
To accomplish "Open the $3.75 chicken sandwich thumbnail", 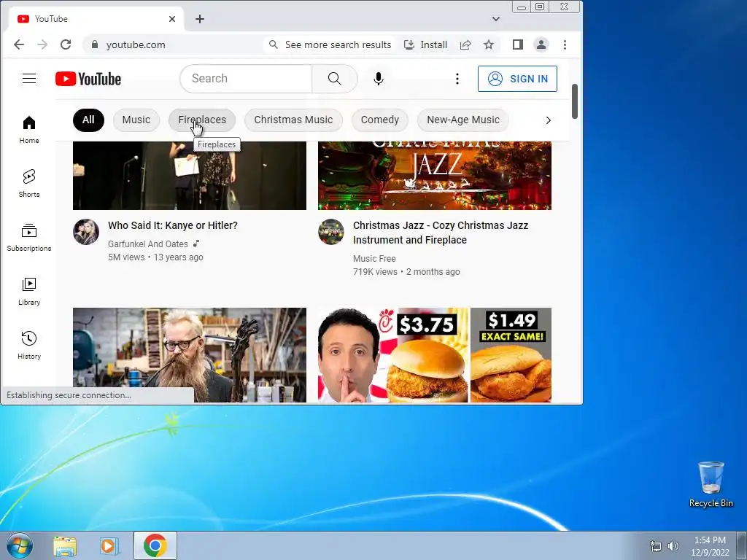I will pyautogui.click(x=435, y=355).
